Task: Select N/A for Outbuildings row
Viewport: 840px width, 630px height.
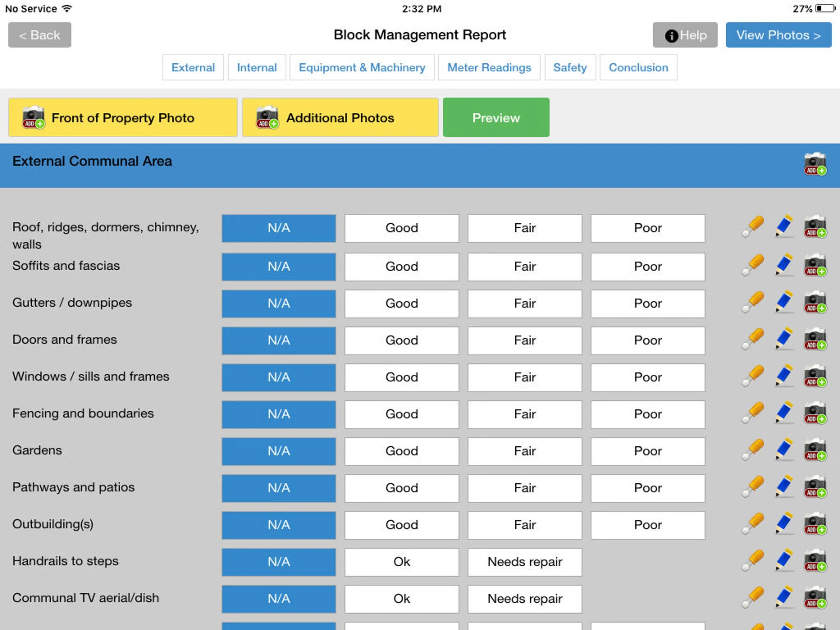Action: tap(279, 524)
